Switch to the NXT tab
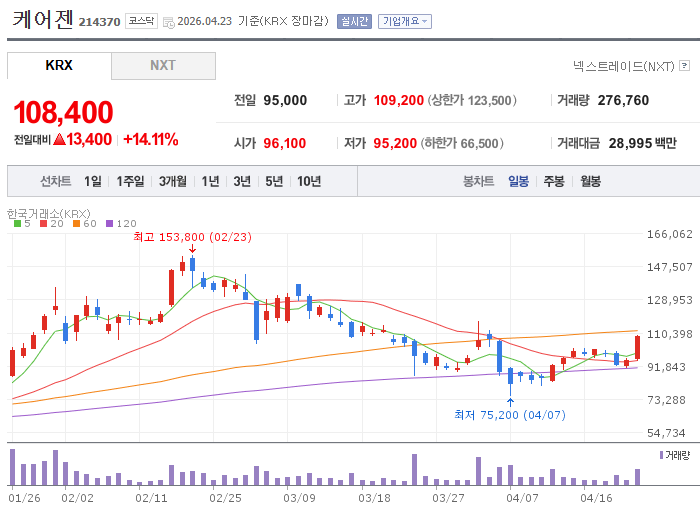This screenshot has height=511, width=700. (163, 66)
